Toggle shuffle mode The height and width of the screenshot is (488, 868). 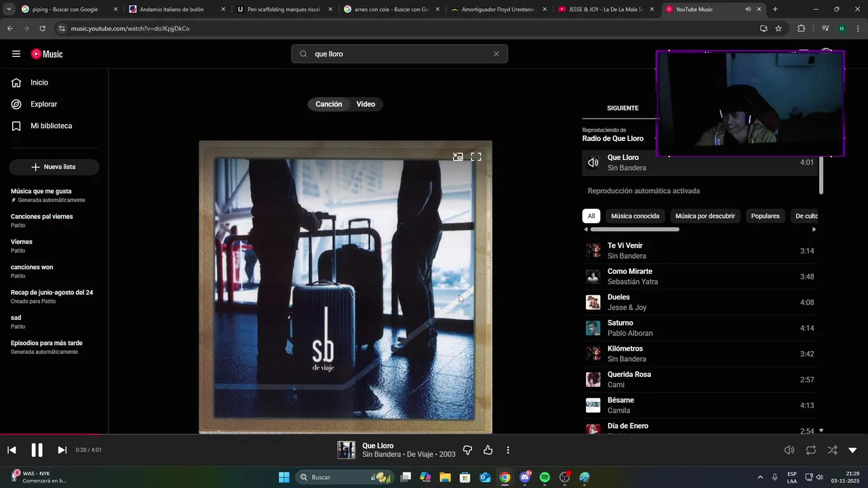coord(832,450)
